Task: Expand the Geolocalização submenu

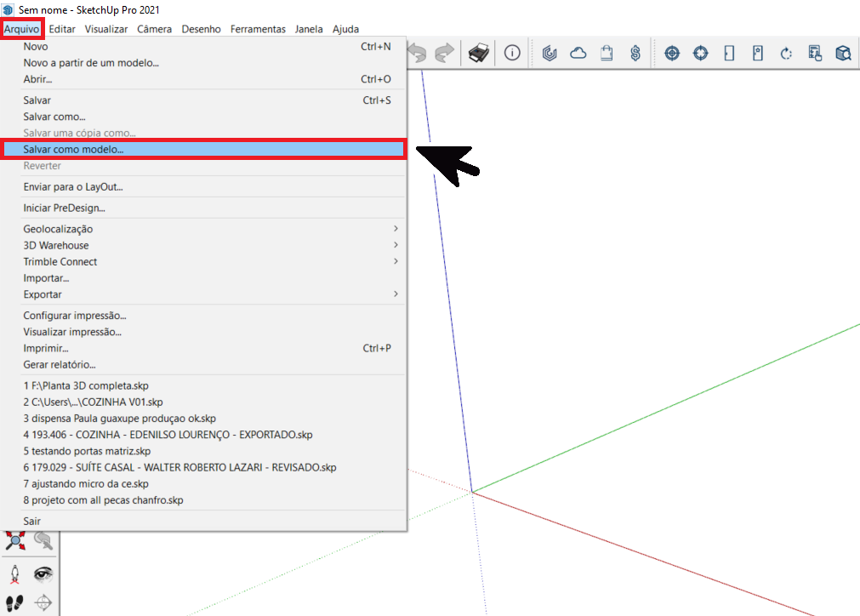Action: (x=203, y=229)
